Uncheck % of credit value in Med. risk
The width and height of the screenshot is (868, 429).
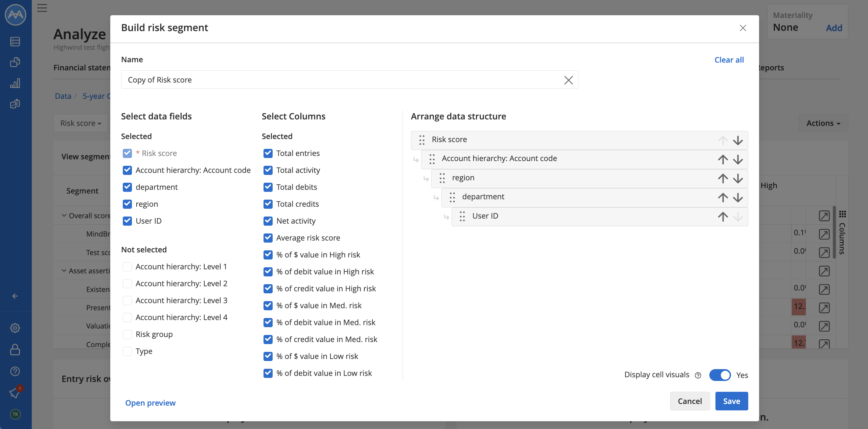[x=268, y=339]
